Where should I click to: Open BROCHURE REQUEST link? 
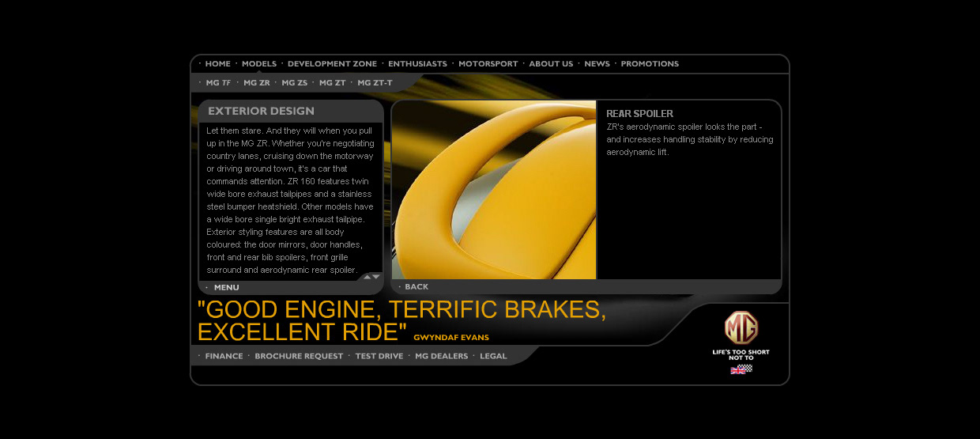299,356
